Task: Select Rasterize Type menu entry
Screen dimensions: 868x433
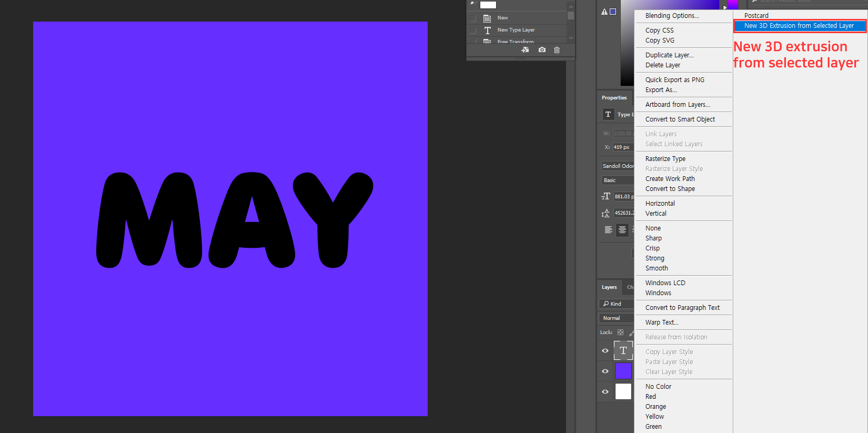Action: 665,159
